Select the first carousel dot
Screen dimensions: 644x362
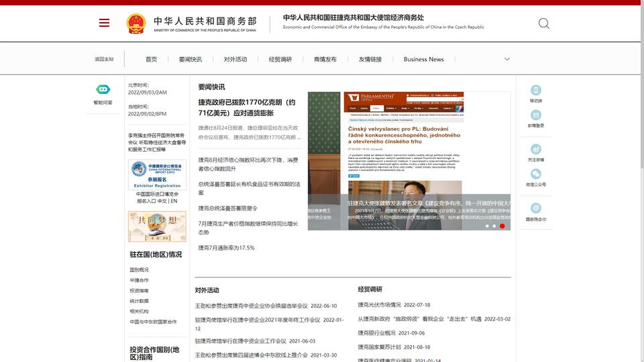487,226
